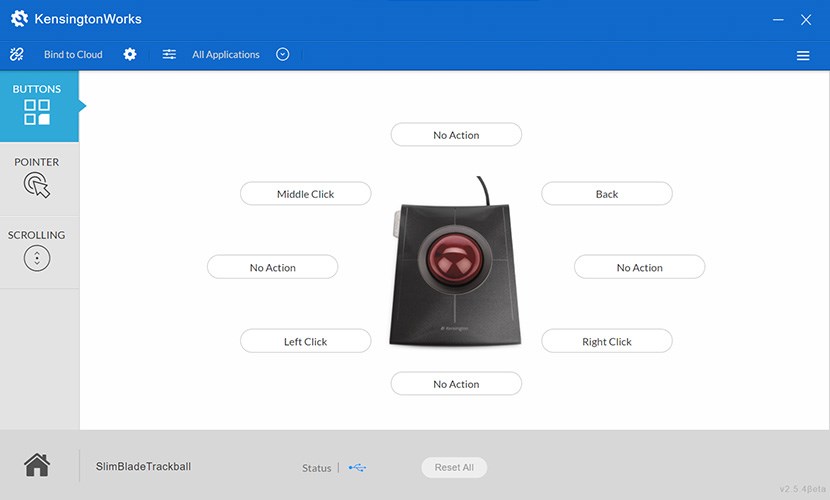Select the Middle Click button assignment
Image resolution: width=830 pixels, height=500 pixels.
point(306,194)
